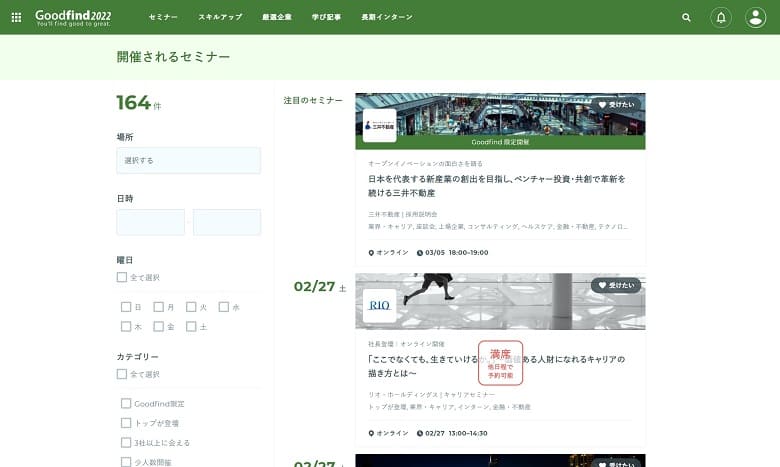Open the 厳選企業 menu
The image size is (780, 467).
(x=277, y=17)
